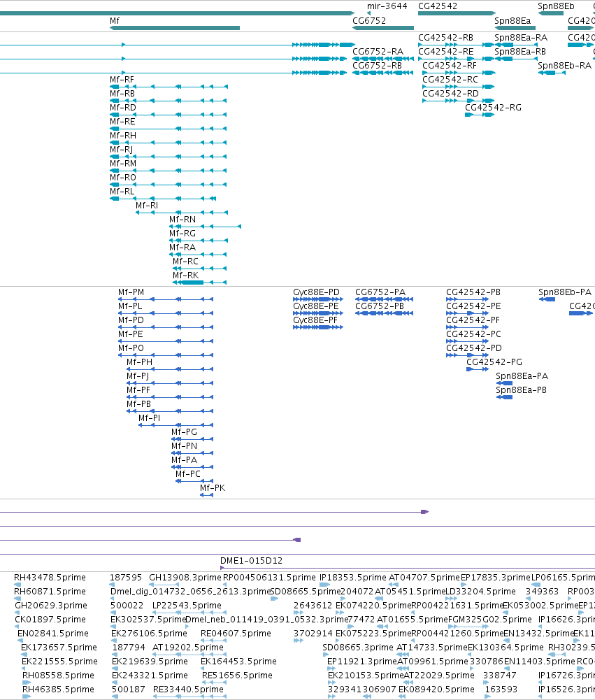Click transcript Mf-RA
The height and width of the screenshot is (700, 595).
point(182,248)
